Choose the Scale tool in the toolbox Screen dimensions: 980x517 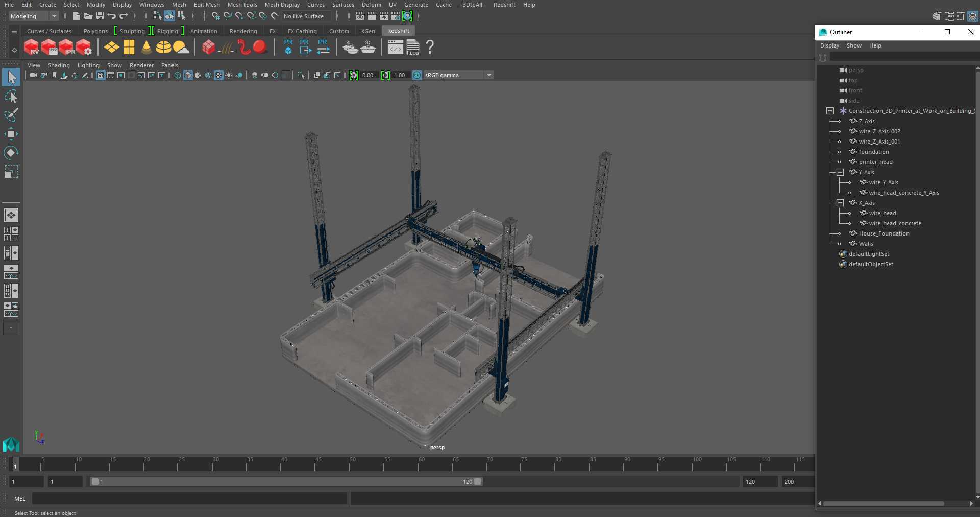[x=11, y=172]
